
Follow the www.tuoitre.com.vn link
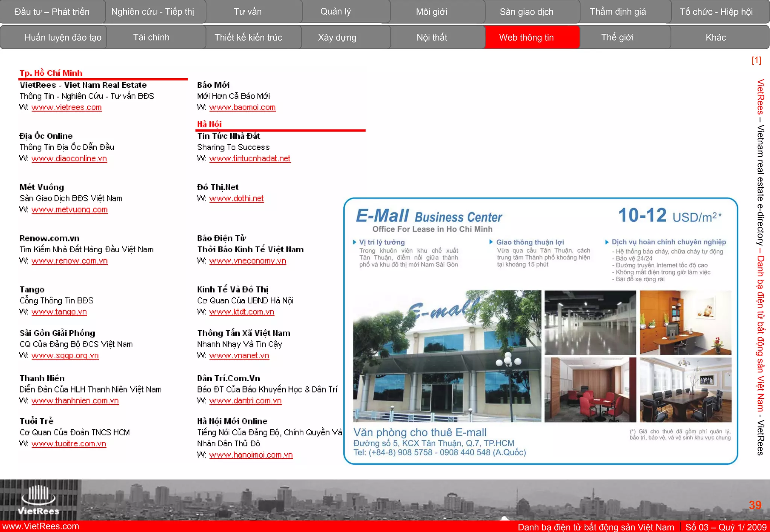pos(69,444)
